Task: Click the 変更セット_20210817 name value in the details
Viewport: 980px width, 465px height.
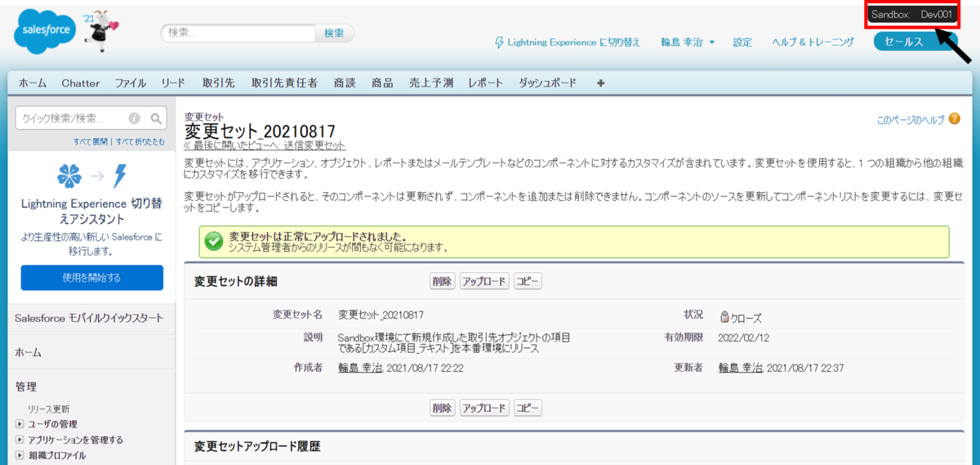Action: [x=381, y=315]
